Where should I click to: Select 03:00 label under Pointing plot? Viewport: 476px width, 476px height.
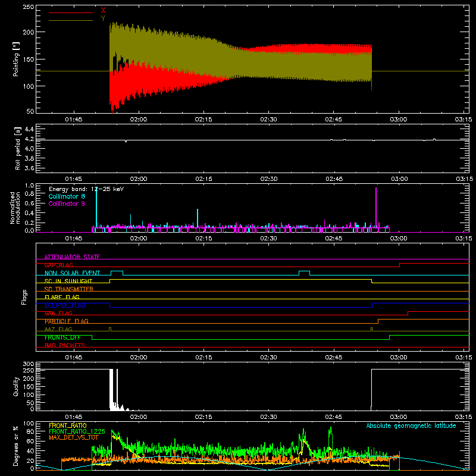click(398, 120)
